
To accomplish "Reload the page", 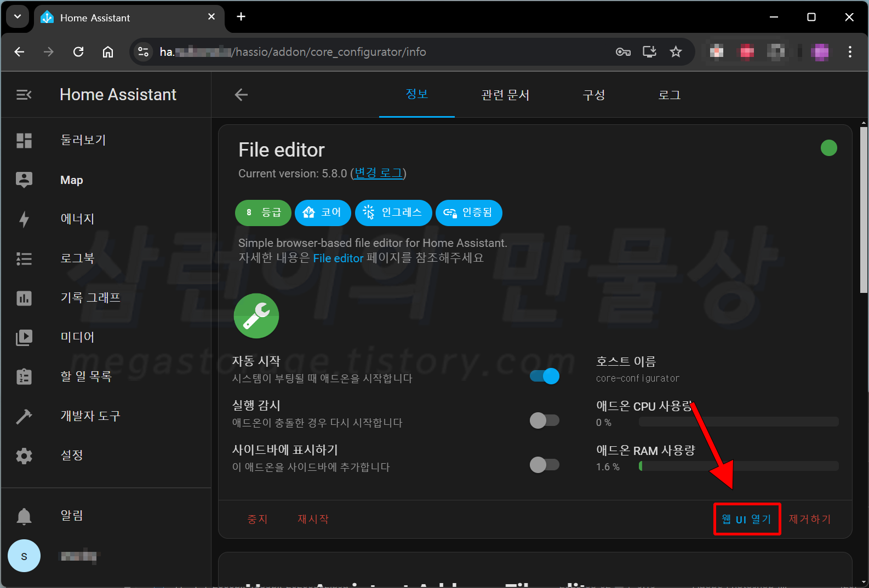I will (x=78, y=52).
